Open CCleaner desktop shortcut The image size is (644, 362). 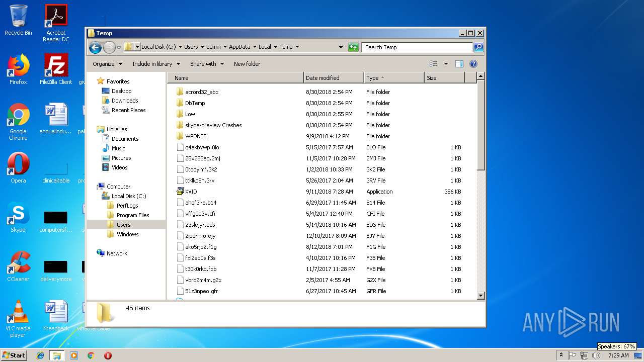point(18,266)
